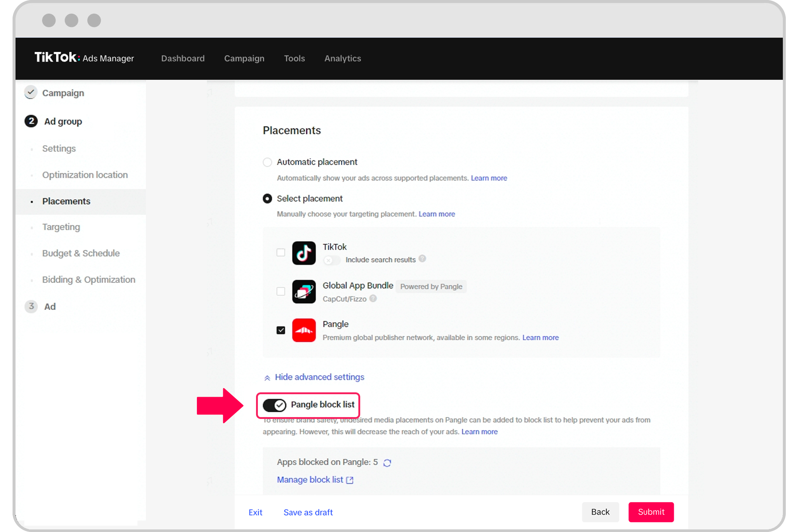This screenshot has height=532, width=798.
Task: Open the Analytics menu item
Action: 342,58
